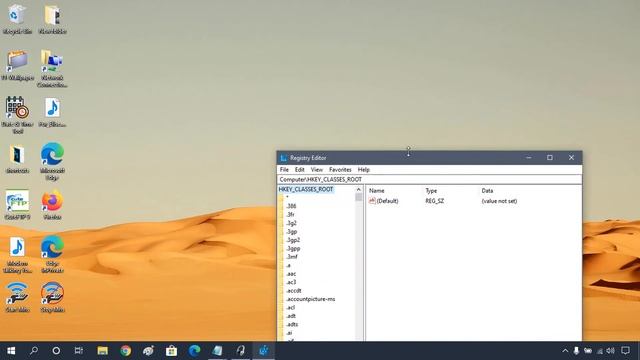Image resolution: width=640 pixels, height=360 pixels.
Task: Select the .ai key in the tree
Action: tap(289, 333)
